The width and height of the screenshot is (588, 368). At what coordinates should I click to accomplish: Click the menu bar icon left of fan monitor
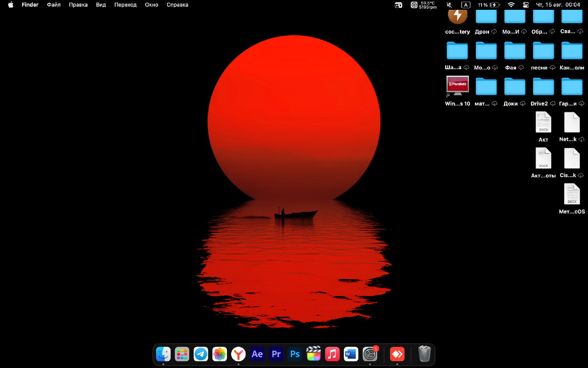(399, 5)
